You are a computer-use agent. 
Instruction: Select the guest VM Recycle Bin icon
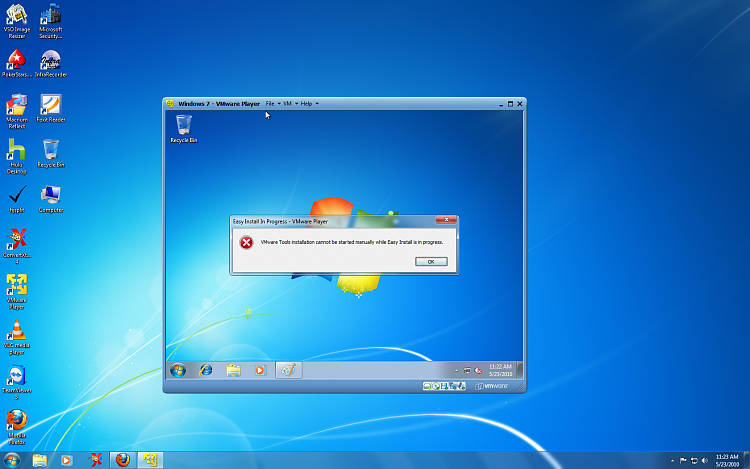pos(184,129)
